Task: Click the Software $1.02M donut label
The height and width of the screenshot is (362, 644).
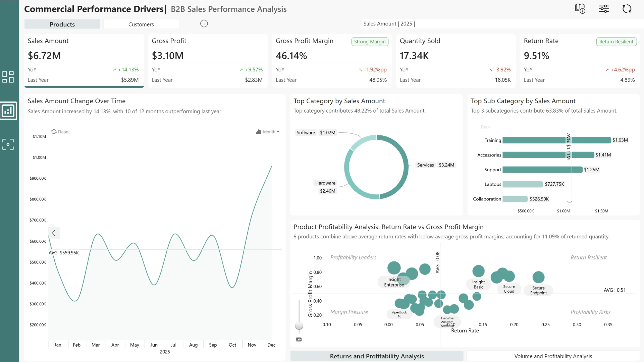Action: tap(316, 132)
